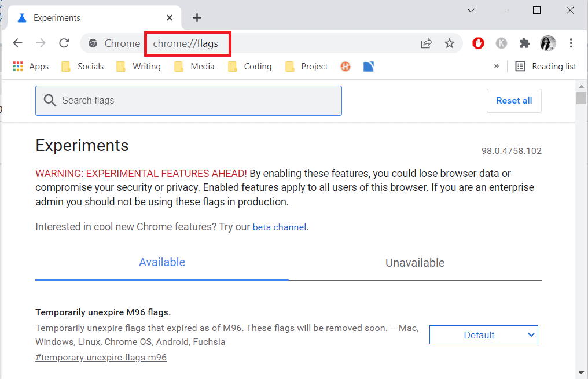Image resolution: width=588 pixels, height=379 pixels.
Task: Open the Coding bookmark folder
Action: 249,67
